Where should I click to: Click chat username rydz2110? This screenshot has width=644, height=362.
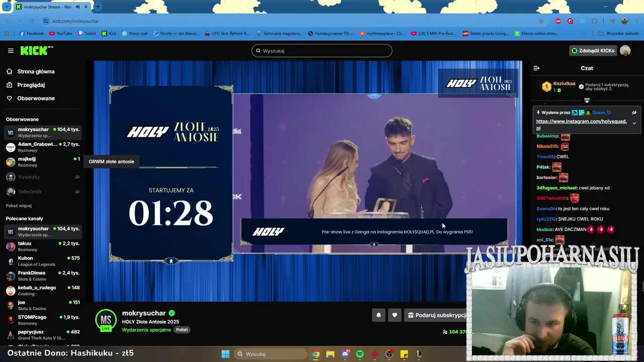[545, 219]
